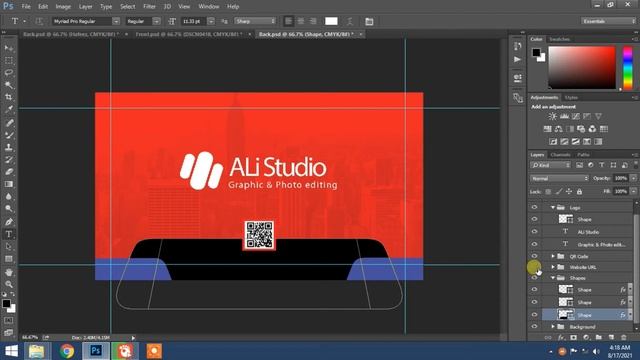The height and width of the screenshot is (360, 640).
Task: Collapse the Logo layer group
Action: click(553, 207)
